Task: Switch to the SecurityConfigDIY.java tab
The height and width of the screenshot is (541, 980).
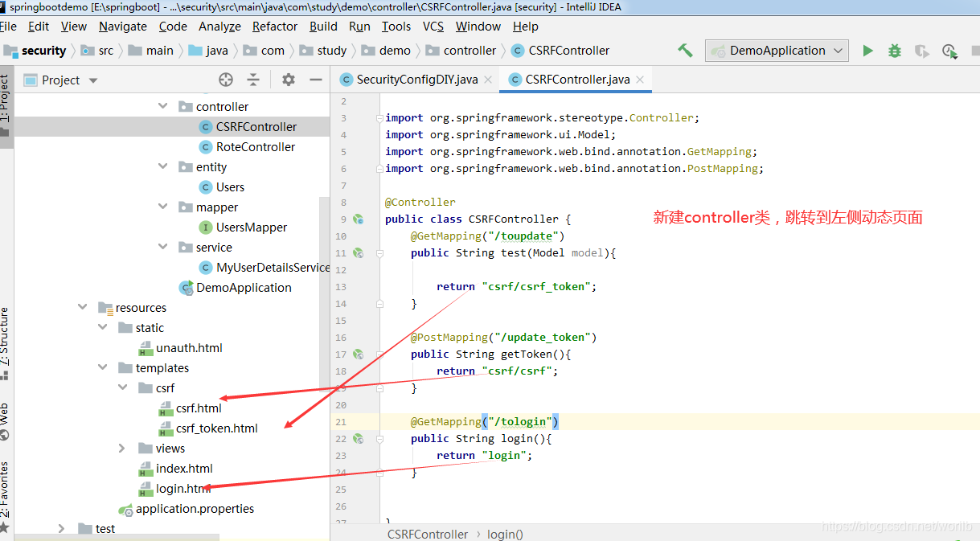Action: (417, 80)
